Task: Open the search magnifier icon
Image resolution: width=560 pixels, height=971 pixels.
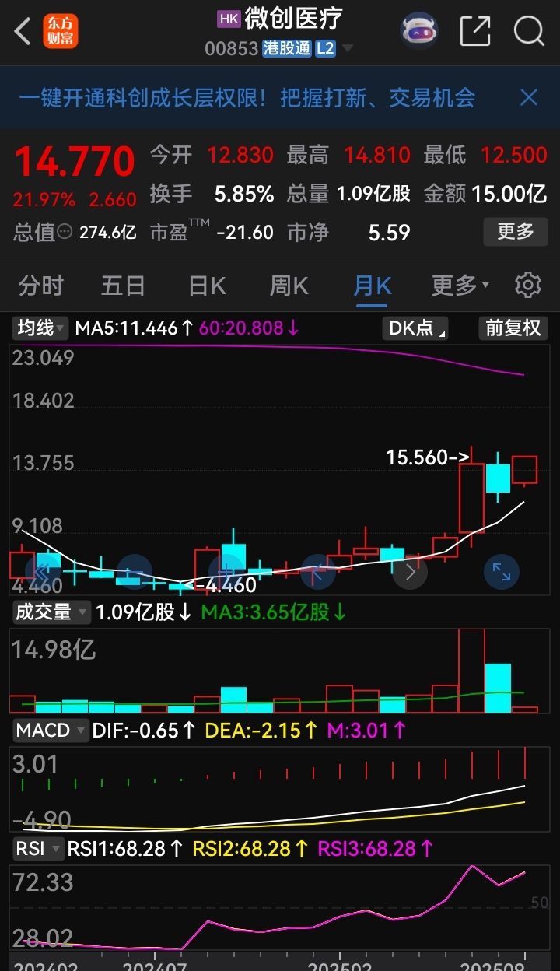Action: 529,31
